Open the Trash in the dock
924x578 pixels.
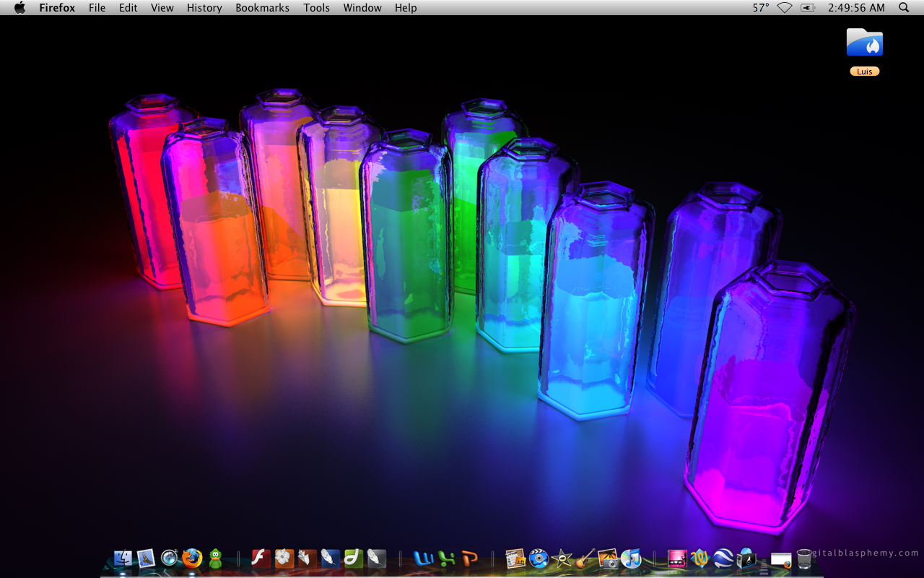coord(804,558)
